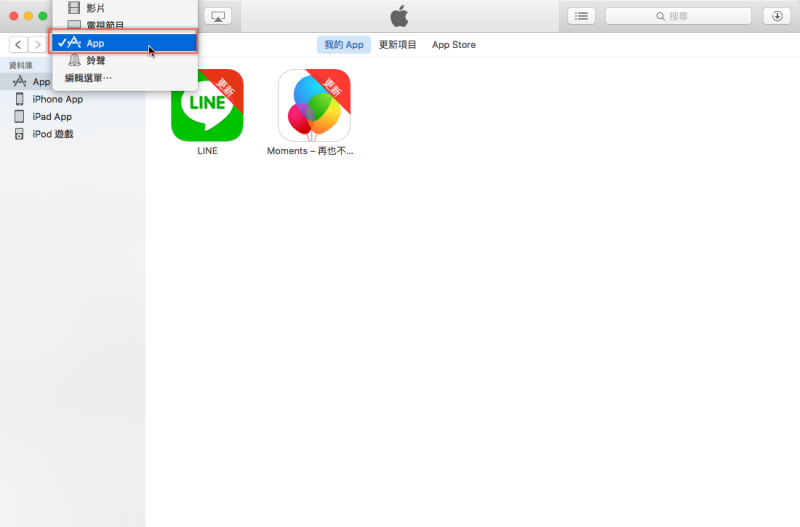The width and height of the screenshot is (800, 527).
Task: Click the LINE app name label
Action: 207,151
